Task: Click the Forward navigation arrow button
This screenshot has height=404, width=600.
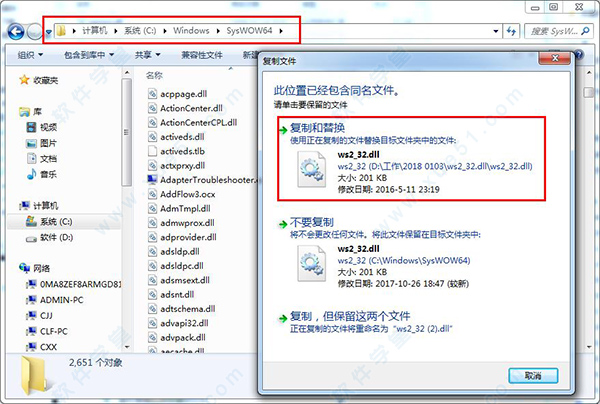Action: tap(34, 31)
